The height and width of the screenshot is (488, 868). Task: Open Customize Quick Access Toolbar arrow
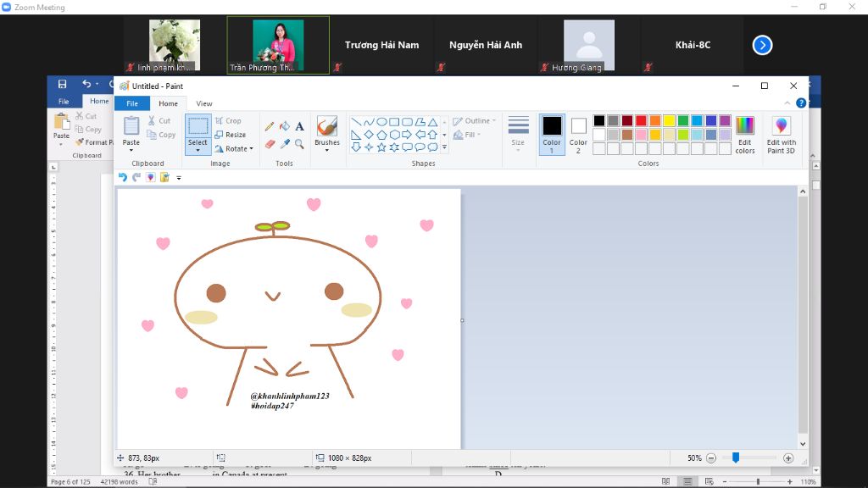[178, 178]
